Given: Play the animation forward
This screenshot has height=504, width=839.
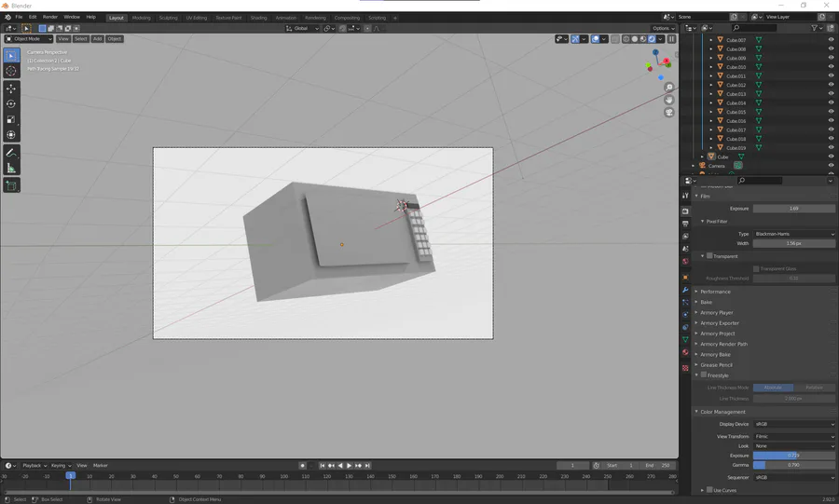Looking at the screenshot, I should click(349, 466).
